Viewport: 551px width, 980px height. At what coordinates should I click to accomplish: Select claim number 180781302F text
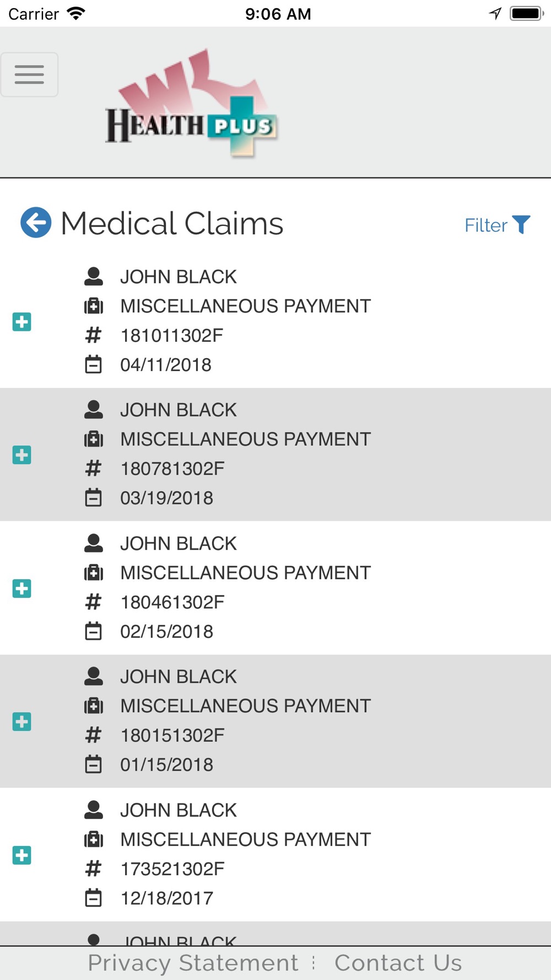coord(172,469)
